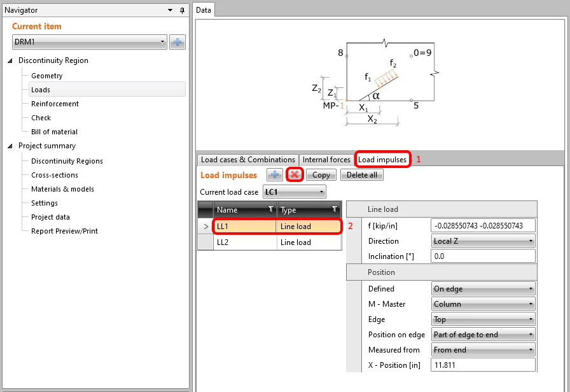Select the LL2 line load row

[x=270, y=242]
